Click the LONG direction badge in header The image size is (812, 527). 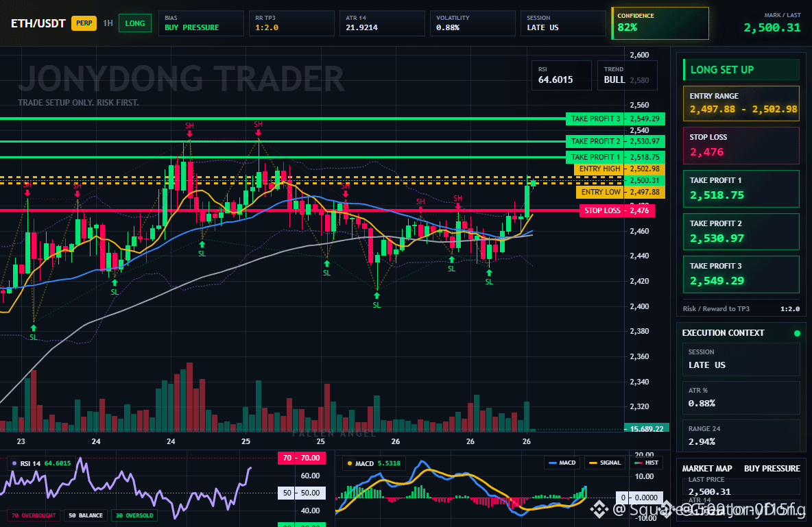pos(134,23)
